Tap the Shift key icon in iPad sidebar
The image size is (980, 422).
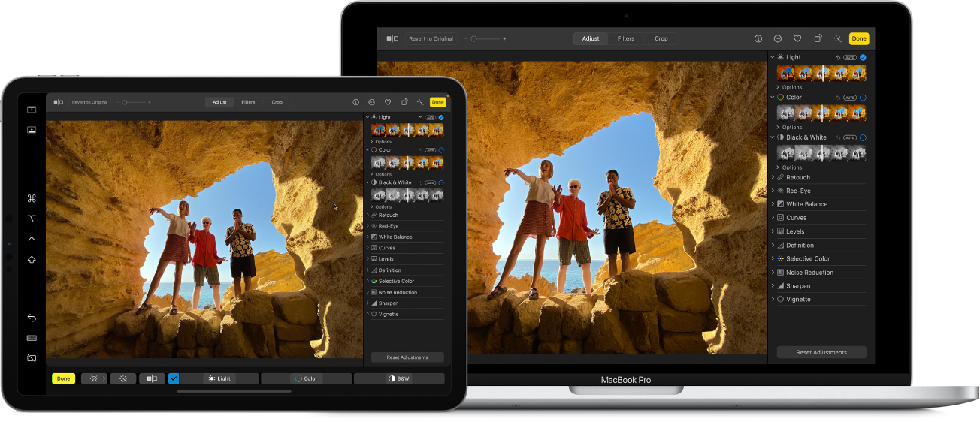[32, 260]
